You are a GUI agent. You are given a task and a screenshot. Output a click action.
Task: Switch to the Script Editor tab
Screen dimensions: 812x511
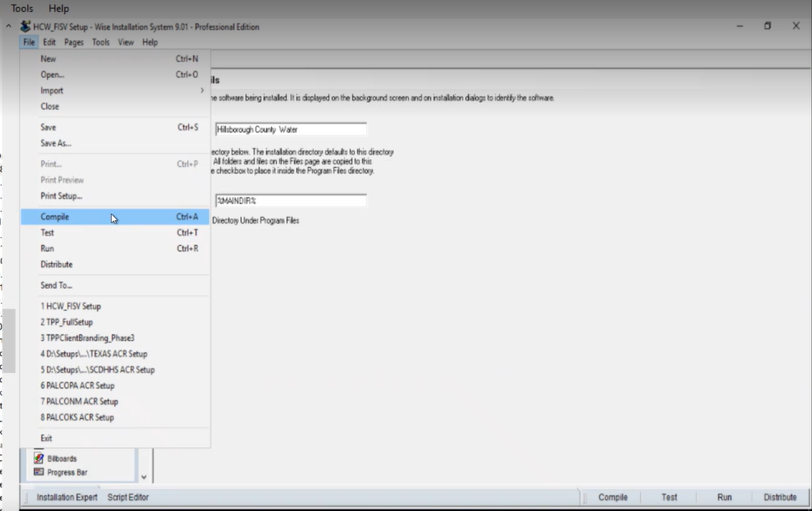128,497
